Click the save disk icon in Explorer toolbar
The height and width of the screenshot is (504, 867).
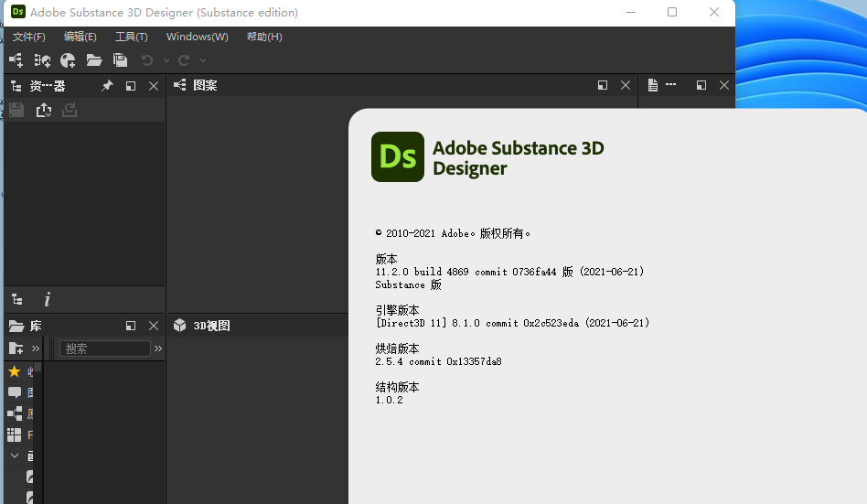coord(16,110)
